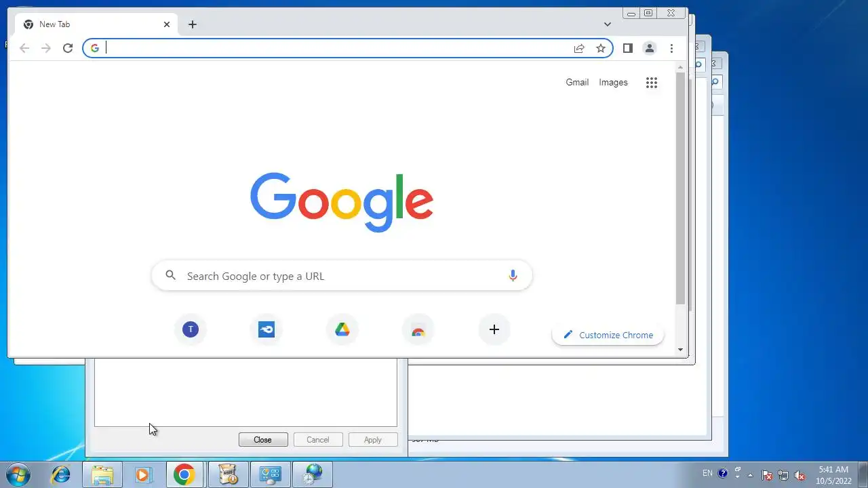Open the Windows Start menu
The height and width of the screenshot is (488, 868).
18,474
